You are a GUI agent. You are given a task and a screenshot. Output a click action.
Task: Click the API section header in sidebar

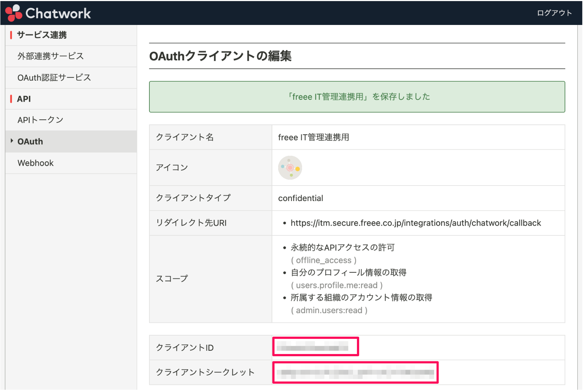(x=24, y=99)
